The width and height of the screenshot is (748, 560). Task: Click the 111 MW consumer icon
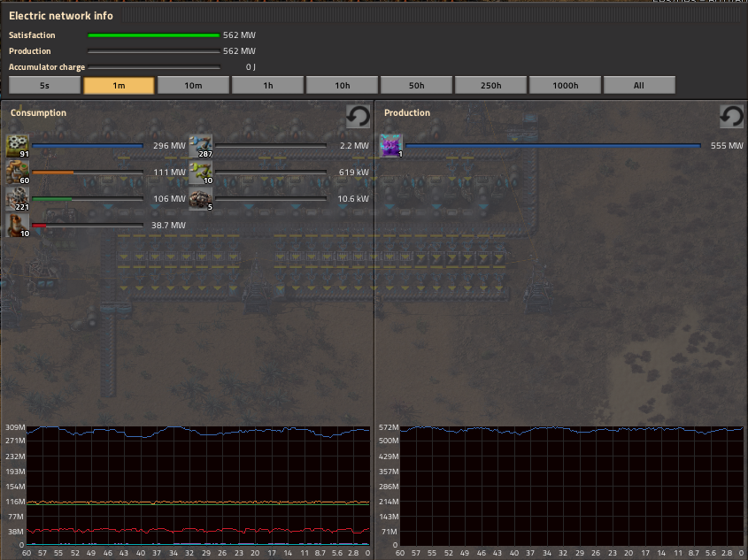18,173
